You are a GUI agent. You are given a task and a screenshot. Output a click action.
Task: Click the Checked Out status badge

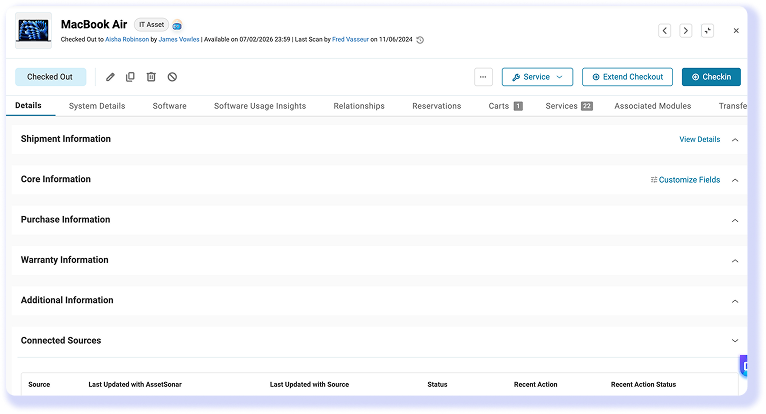pos(50,77)
